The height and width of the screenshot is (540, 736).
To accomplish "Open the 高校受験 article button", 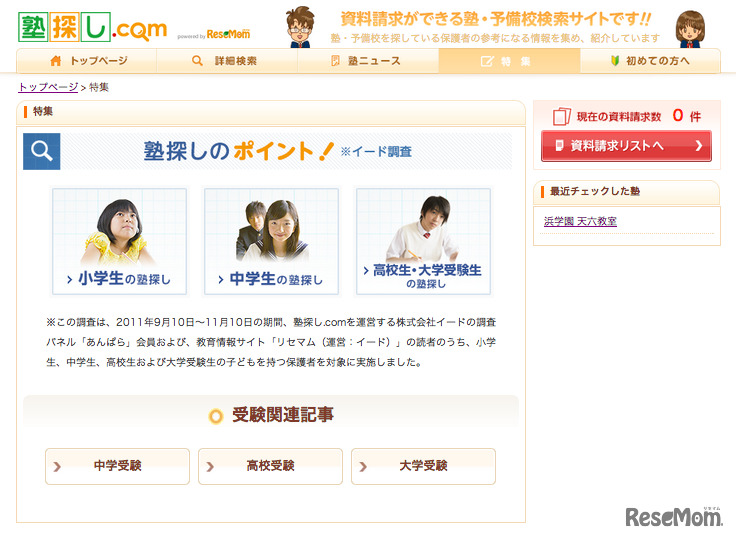I will [270, 466].
